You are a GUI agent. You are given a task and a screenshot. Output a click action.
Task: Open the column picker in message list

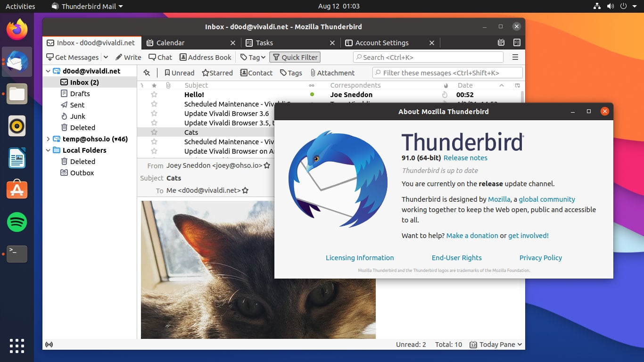(x=518, y=85)
